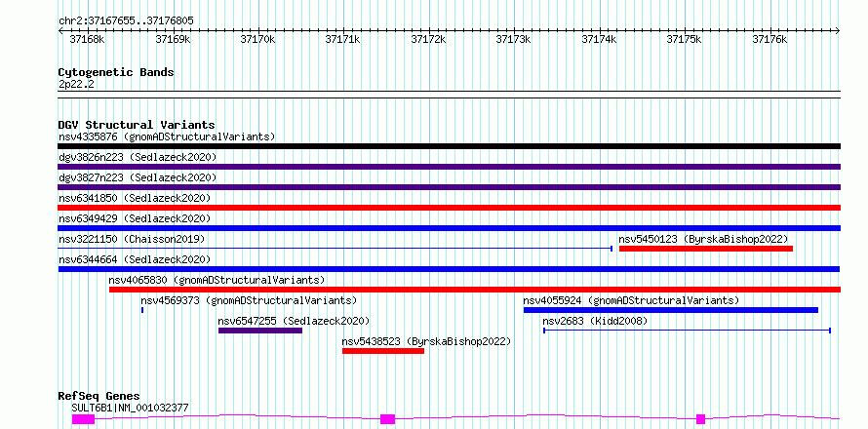Screen dimensions: 868x429
Task: Open nsv5438523 (ByrskaBishop2022) label
Action: (426, 341)
